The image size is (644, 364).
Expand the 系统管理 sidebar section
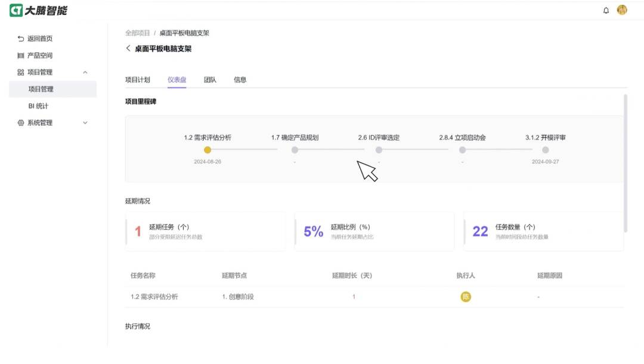[x=84, y=123]
